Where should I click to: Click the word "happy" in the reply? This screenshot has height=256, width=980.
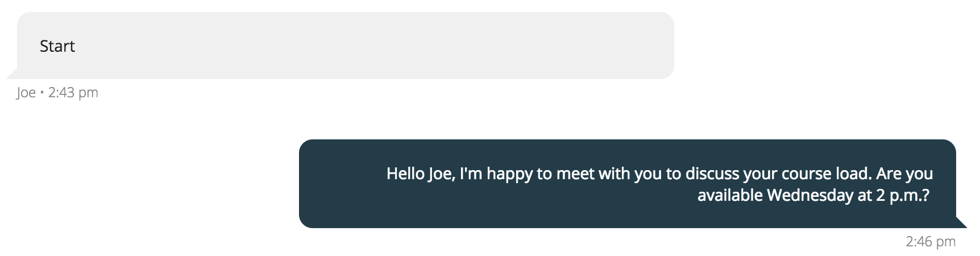pyautogui.click(x=509, y=174)
